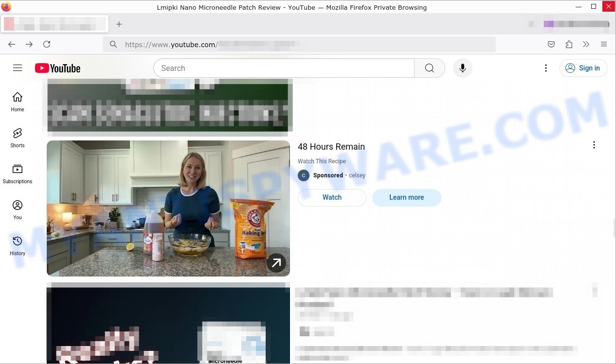
Task: Click the ad's external link arrow icon
Action: pyautogui.click(x=276, y=263)
